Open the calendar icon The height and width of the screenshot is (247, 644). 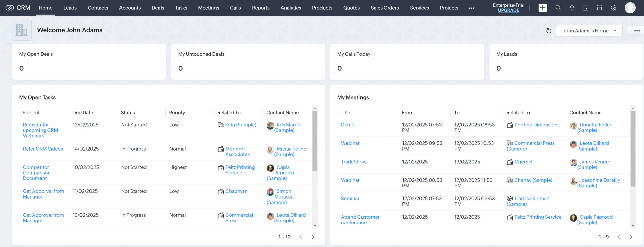point(585,8)
